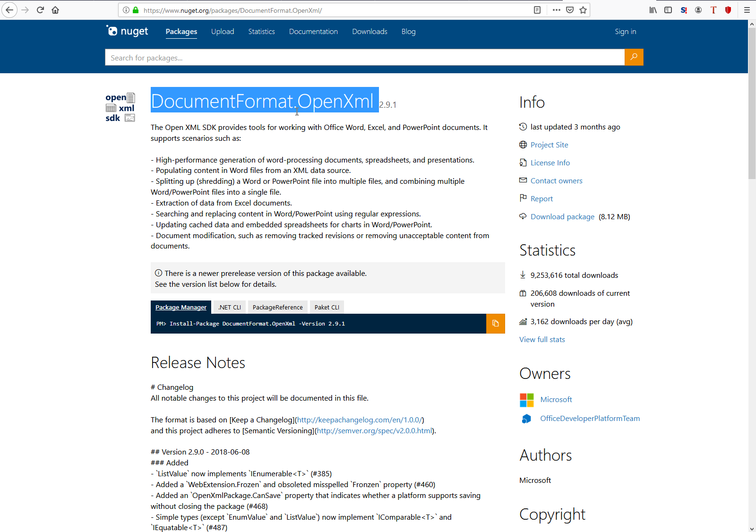The width and height of the screenshot is (756, 532).
Task: Click the orange search magnifier button
Action: 634,57
